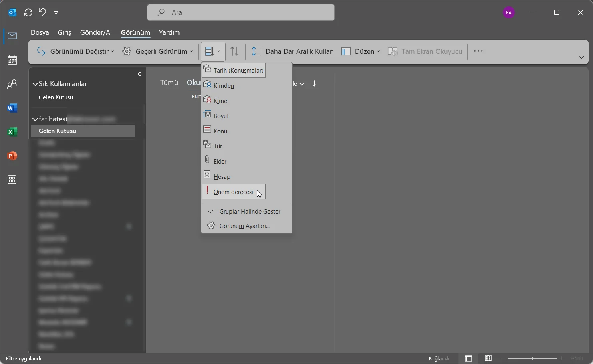Viewport: 593px width, 364px height.
Task: Collapse the fatihates account folder tree
Action: point(35,119)
